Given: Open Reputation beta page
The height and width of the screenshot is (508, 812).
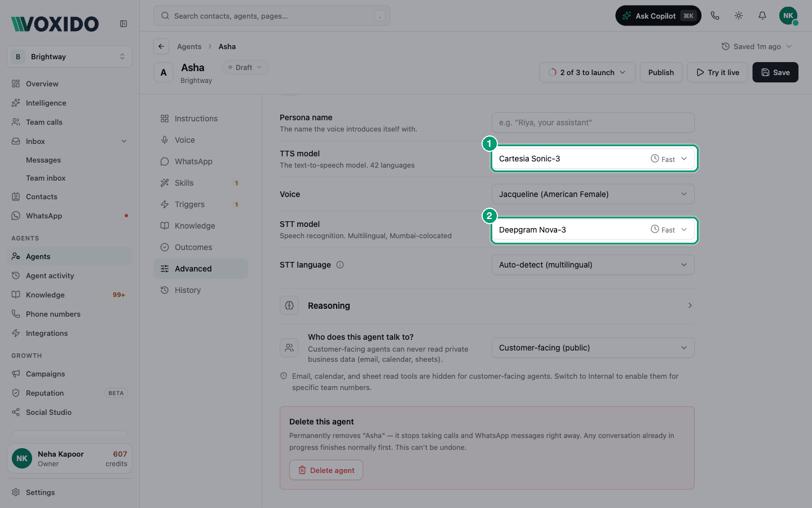Looking at the screenshot, I should click(x=70, y=393).
